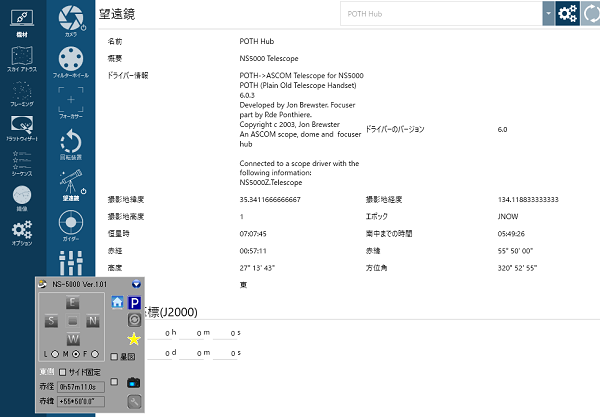Click the longitude value 134.118833333333
The height and width of the screenshot is (417, 600).
(x=528, y=200)
